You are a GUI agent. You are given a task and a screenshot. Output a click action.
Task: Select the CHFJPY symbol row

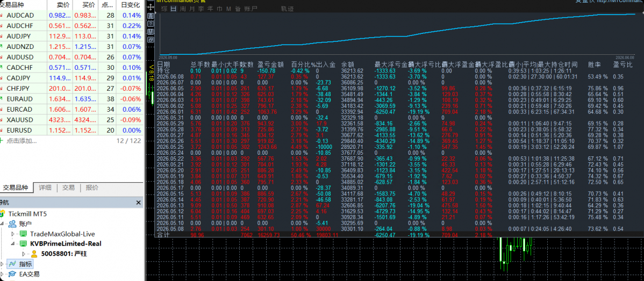(x=71, y=89)
